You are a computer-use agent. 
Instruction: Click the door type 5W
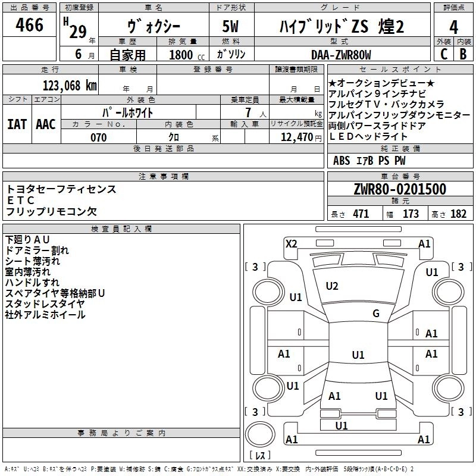click(x=230, y=26)
